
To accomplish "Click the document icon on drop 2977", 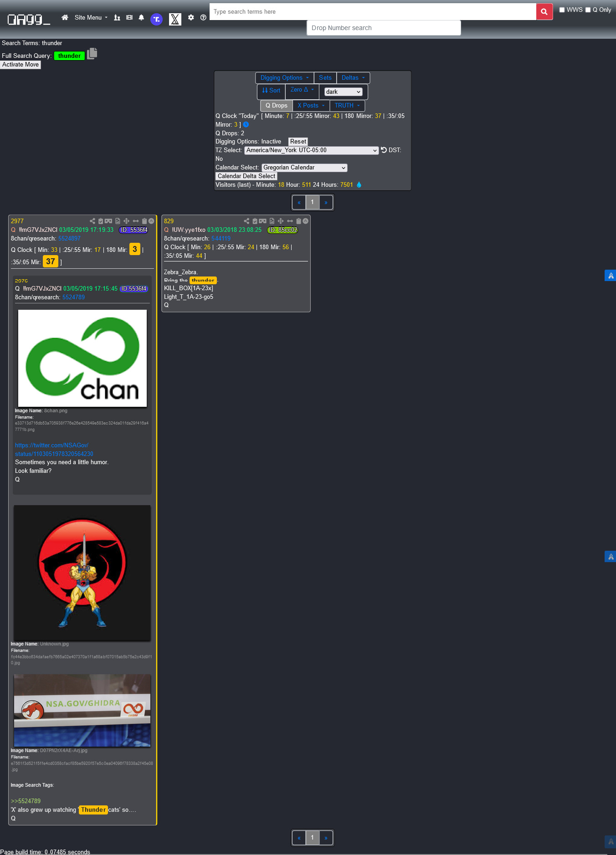I will (x=118, y=221).
